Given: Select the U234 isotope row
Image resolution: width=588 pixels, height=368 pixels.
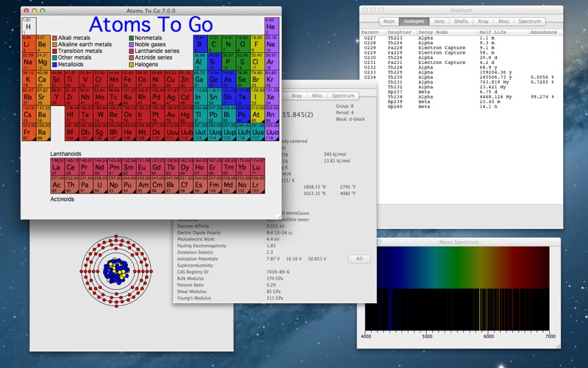Looking at the screenshot, I should tap(462, 77).
